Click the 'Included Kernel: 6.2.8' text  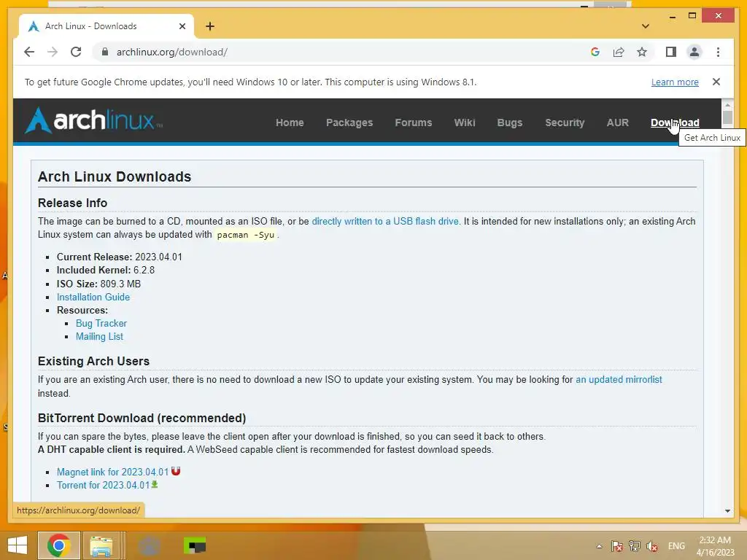[x=105, y=270]
